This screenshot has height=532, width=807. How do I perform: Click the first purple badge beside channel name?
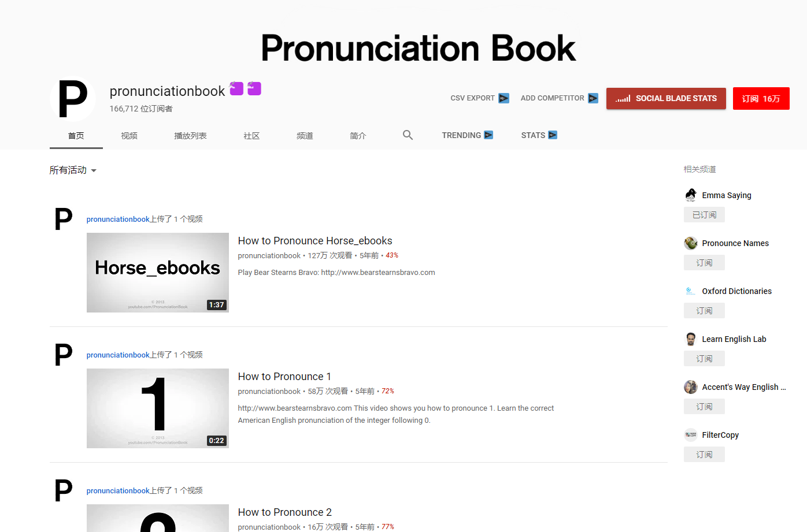tap(236, 88)
